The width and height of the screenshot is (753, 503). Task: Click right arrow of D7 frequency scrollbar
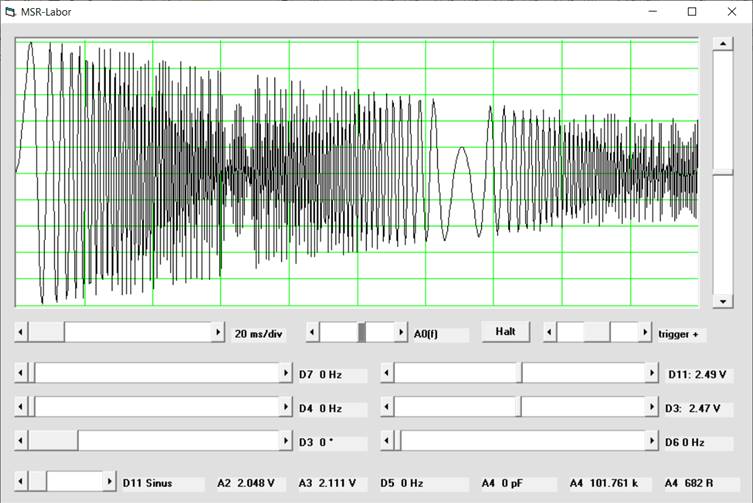[285, 373]
